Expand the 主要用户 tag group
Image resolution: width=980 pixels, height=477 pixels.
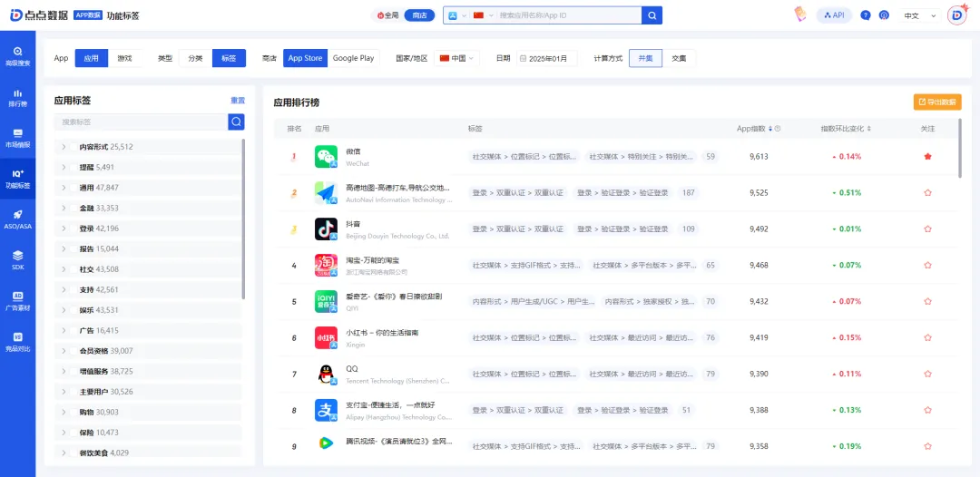pos(64,392)
